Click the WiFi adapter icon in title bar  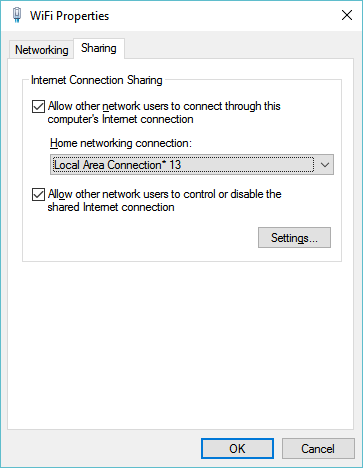17,15
